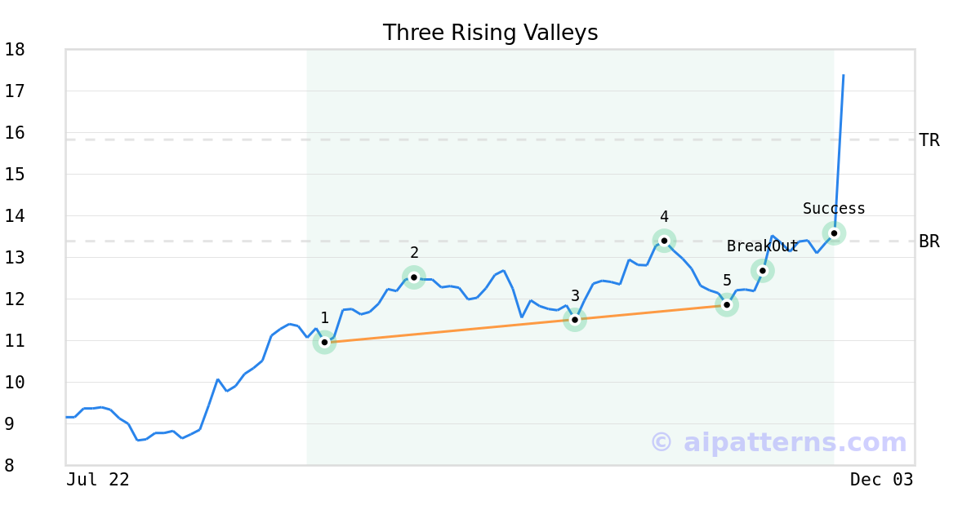Click the Success point circle marker
Screen dimensions: 980x514
[834, 233]
